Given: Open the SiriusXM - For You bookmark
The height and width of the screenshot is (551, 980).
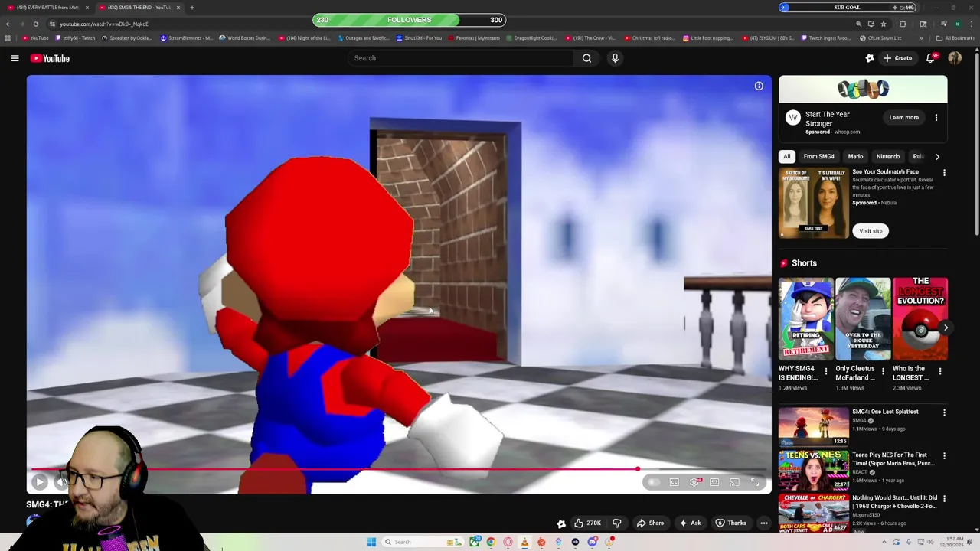Looking at the screenshot, I should (x=419, y=38).
